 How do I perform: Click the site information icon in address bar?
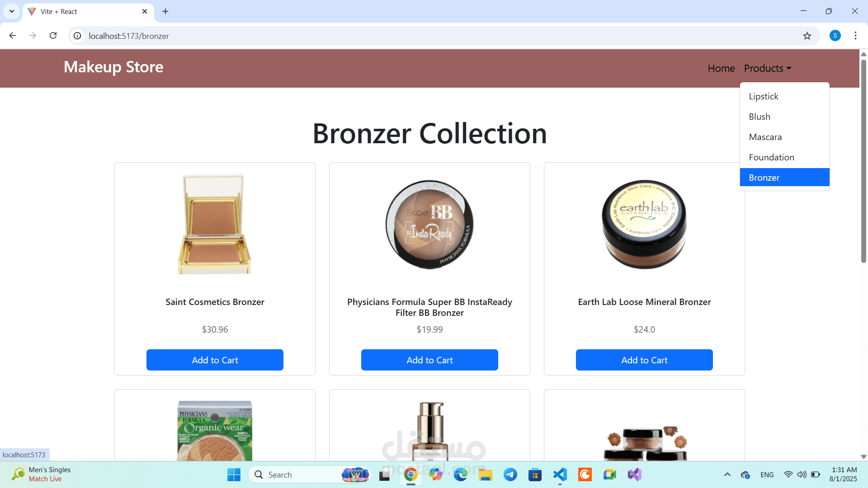77,36
